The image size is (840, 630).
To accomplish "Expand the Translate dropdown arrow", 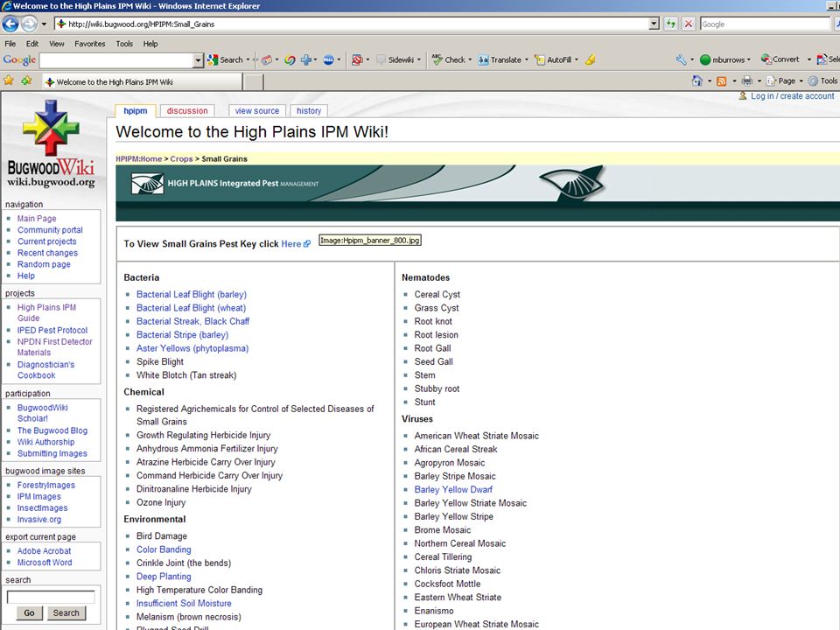I will point(527,60).
